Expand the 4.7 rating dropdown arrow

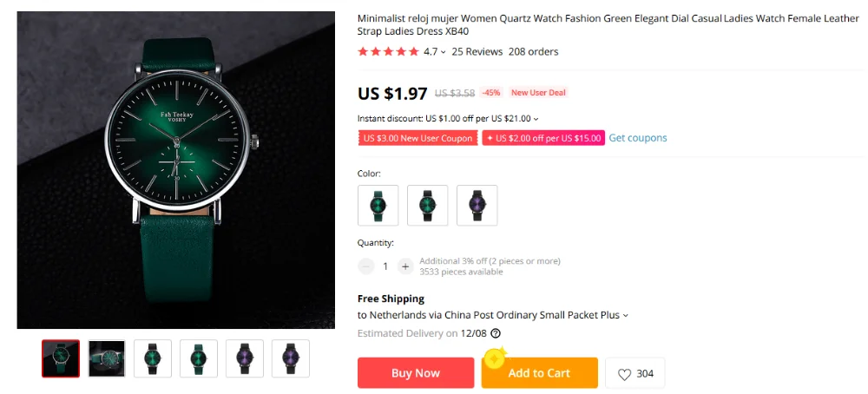443,52
